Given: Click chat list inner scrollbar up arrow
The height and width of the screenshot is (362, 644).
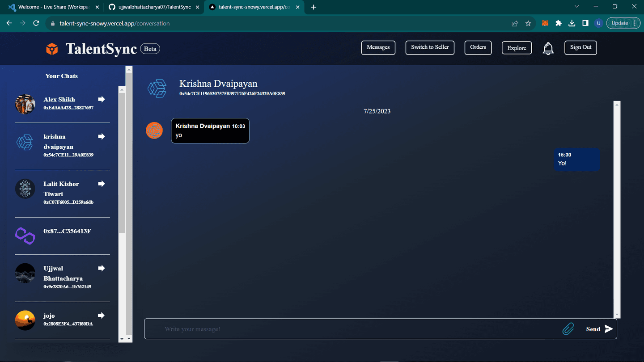Looking at the screenshot, I should 122,89.
